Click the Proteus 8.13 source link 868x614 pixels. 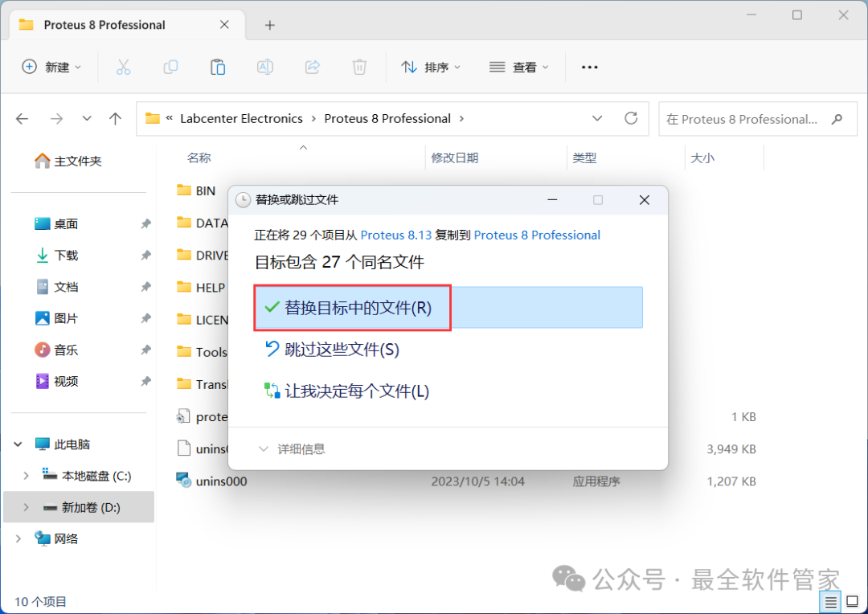point(395,235)
